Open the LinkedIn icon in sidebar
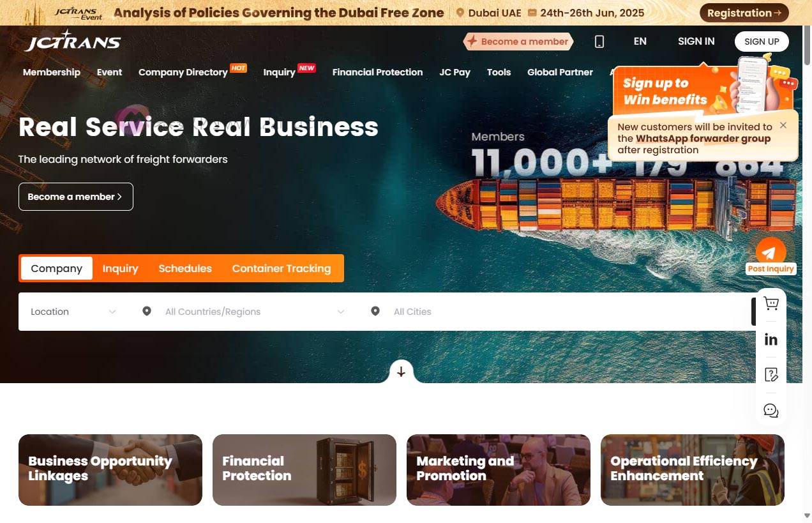This screenshot has height=523, width=812. point(771,339)
